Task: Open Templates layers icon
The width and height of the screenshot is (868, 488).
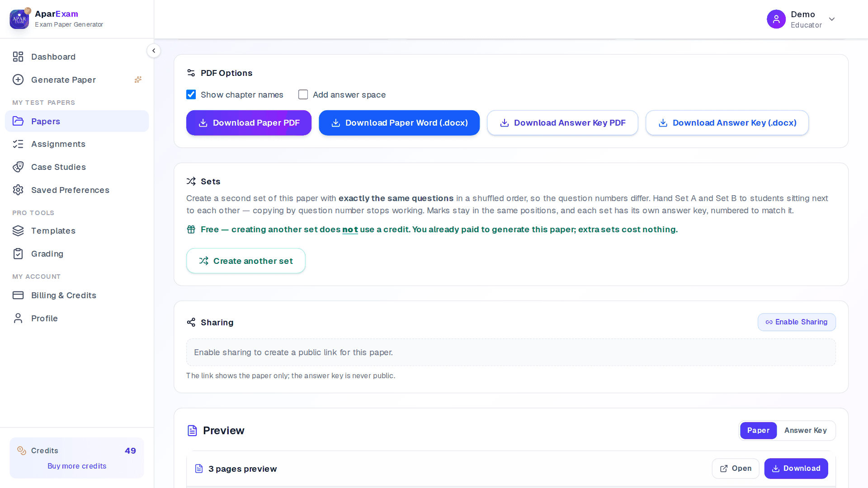Action: click(18, 230)
